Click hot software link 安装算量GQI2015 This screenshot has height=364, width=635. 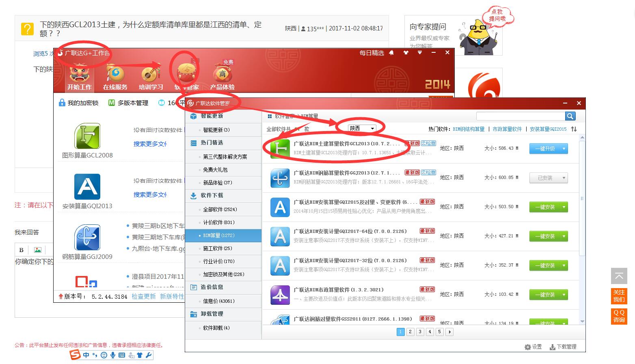click(x=548, y=129)
